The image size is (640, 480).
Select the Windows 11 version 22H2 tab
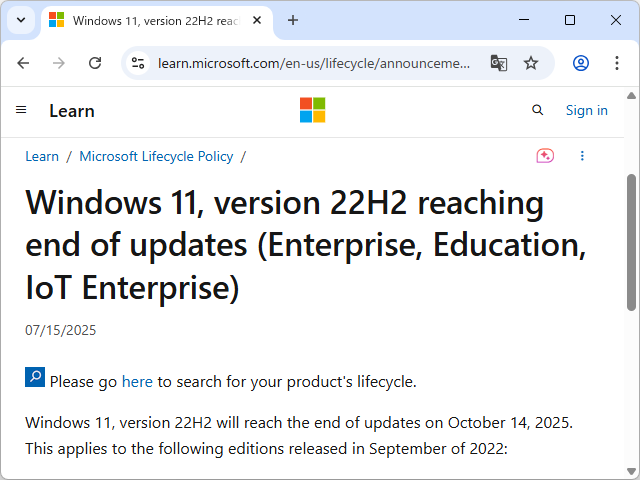tap(150, 20)
